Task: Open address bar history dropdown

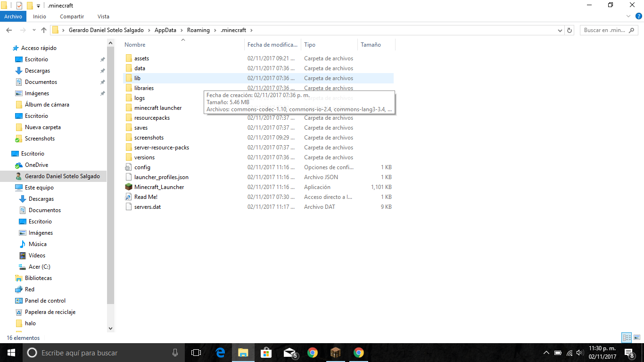Action: coord(560,30)
